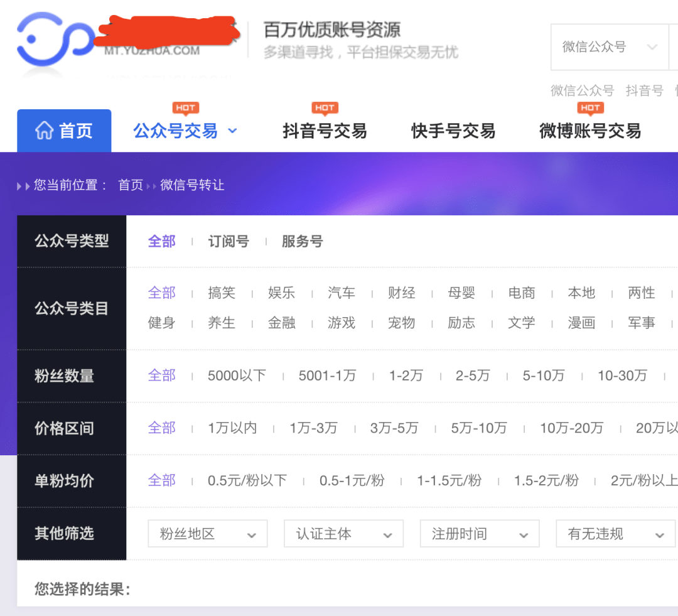This screenshot has height=616, width=678.
Task: Filter price by 10万-20万
Action: tap(572, 428)
